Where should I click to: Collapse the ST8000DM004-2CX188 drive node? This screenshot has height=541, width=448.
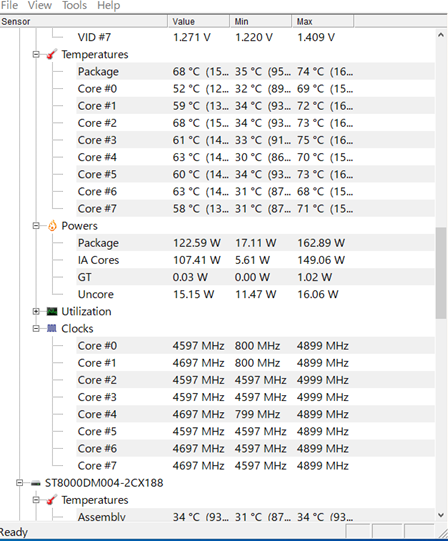pyautogui.click(x=20, y=483)
